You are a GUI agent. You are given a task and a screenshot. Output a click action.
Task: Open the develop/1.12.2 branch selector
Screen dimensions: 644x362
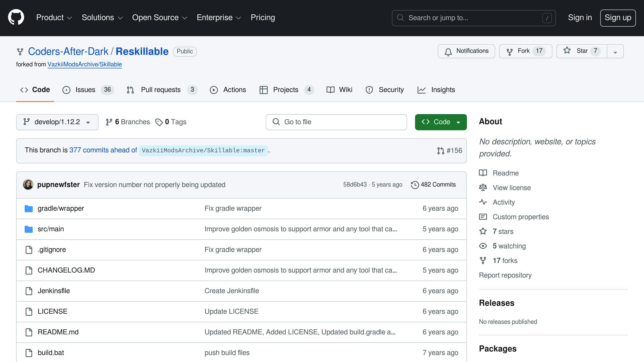pos(57,122)
